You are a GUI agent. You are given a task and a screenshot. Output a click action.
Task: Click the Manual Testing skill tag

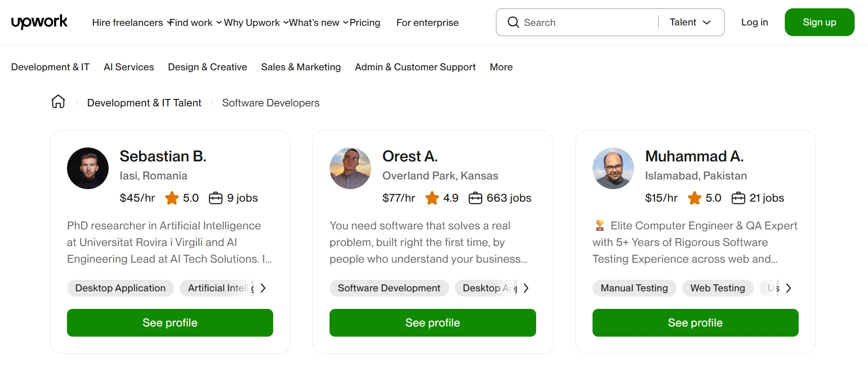point(634,288)
